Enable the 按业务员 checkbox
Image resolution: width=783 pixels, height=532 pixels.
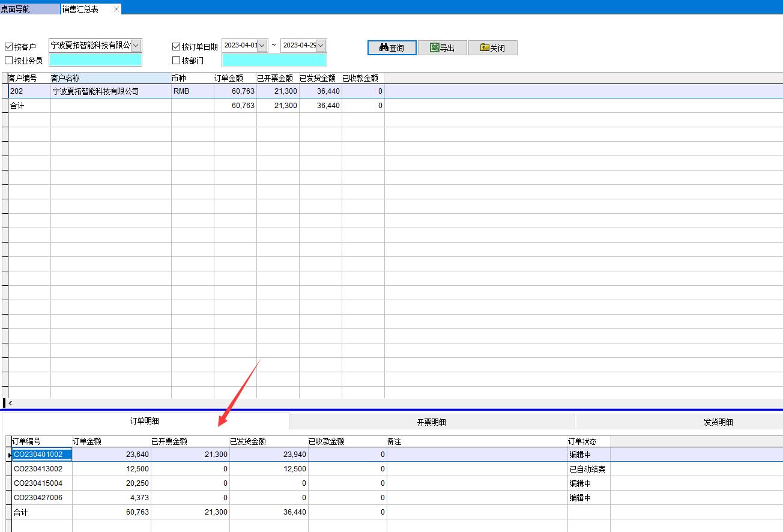pyautogui.click(x=8, y=61)
